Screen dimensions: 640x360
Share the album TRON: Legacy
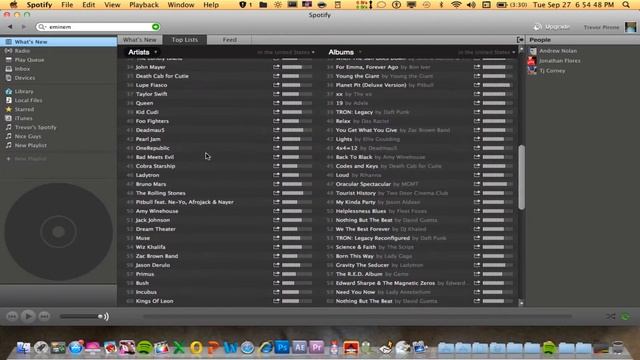tap(477, 112)
